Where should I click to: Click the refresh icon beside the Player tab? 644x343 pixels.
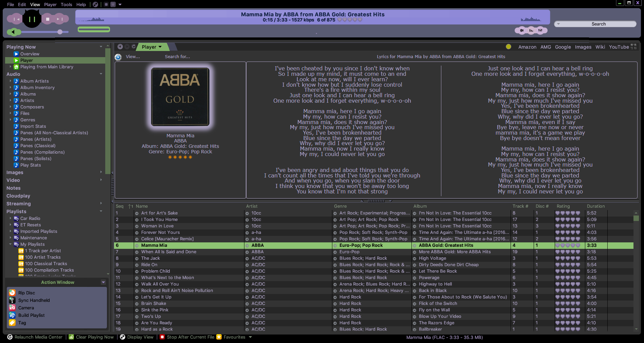[134, 47]
